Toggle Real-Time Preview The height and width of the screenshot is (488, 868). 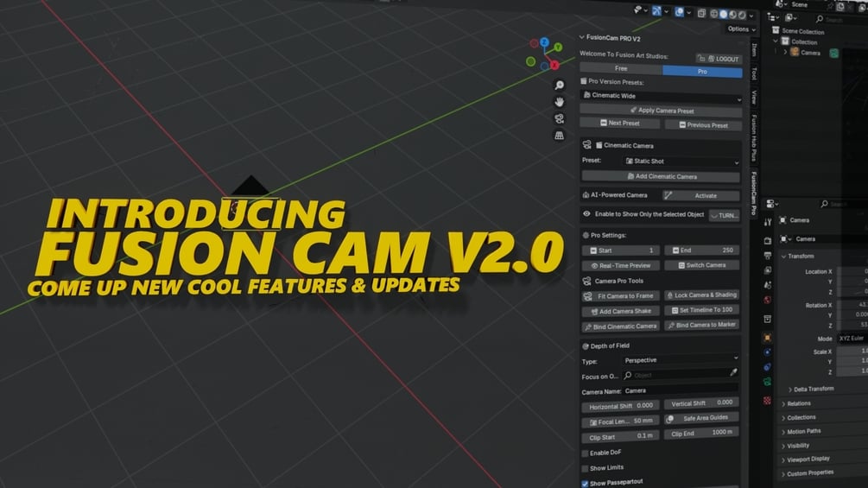click(x=620, y=265)
